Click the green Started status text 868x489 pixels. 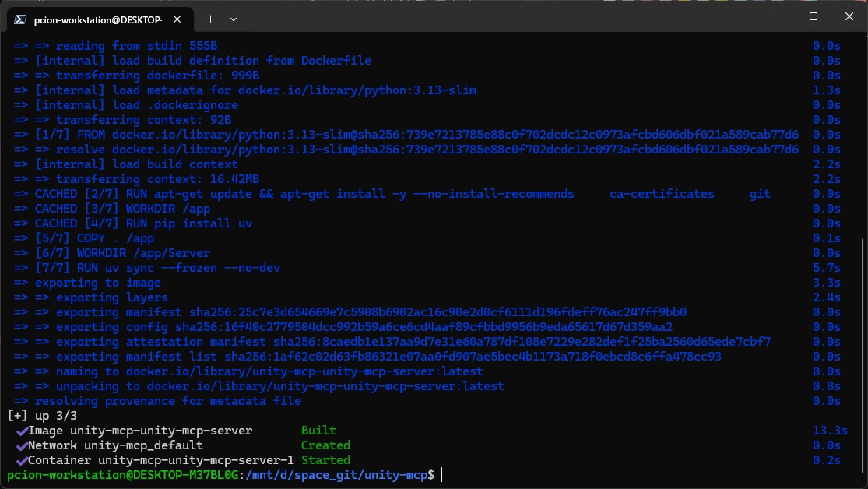(x=325, y=460)
